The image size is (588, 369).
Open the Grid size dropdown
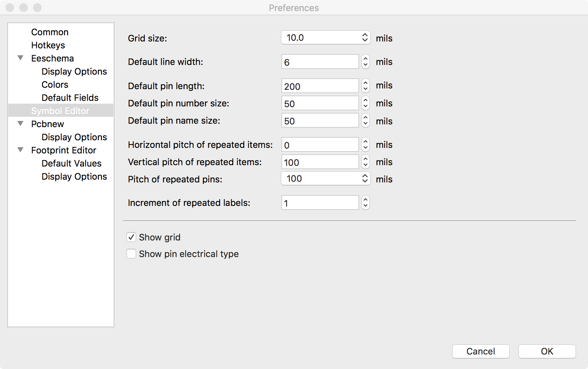tap(325, 38)
